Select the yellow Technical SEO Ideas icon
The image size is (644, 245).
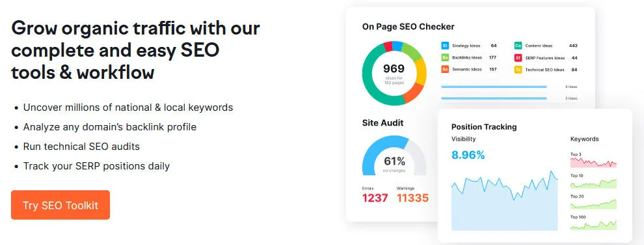[518, 70]
